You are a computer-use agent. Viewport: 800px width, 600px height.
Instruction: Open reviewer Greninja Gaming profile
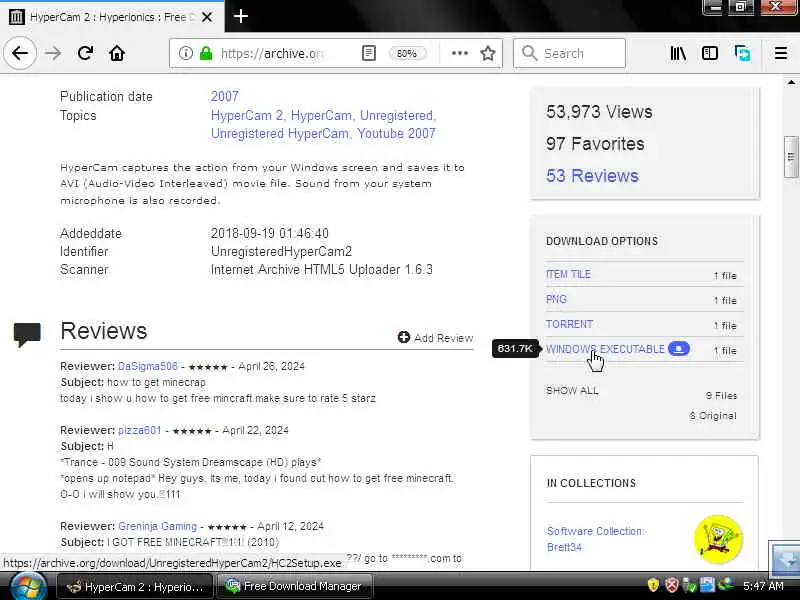158,526
